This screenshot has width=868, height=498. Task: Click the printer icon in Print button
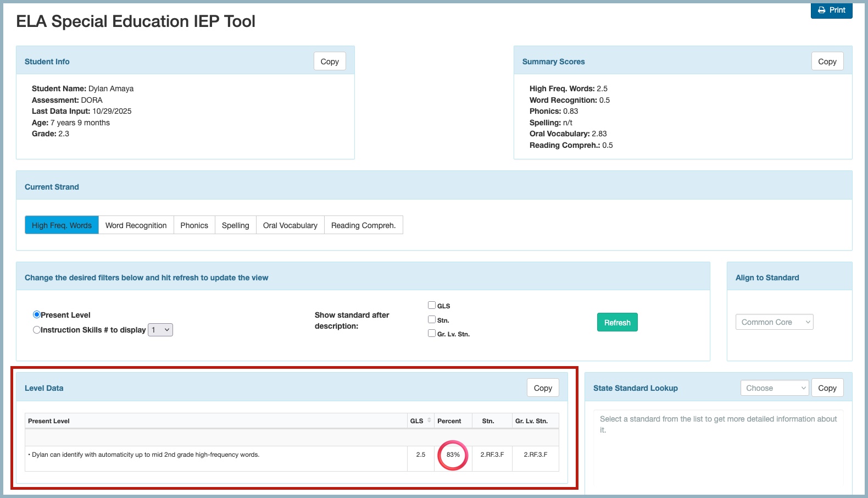tap(822, 10)
